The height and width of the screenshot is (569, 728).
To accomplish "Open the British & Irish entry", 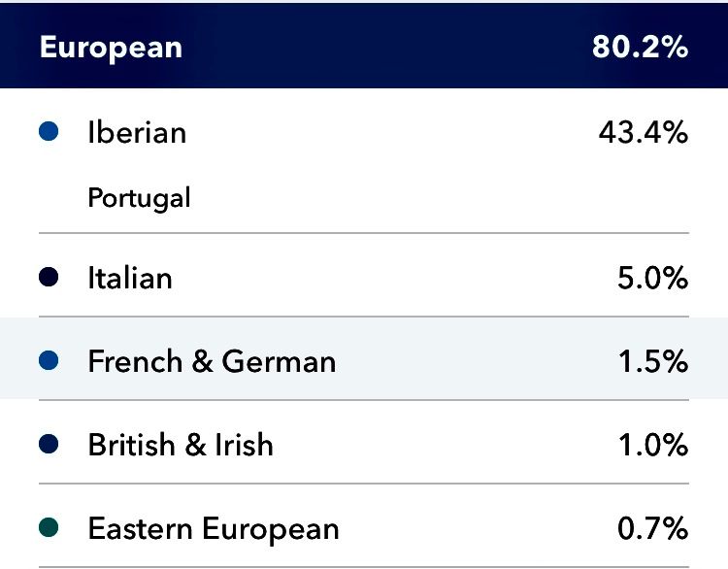I will coord(181,446).
